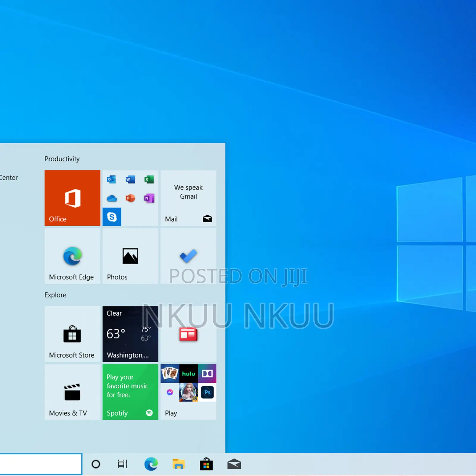Launch PowerPoint from the Office folder tile
This screenshot has width=476, height=476.
pos(130,198)
